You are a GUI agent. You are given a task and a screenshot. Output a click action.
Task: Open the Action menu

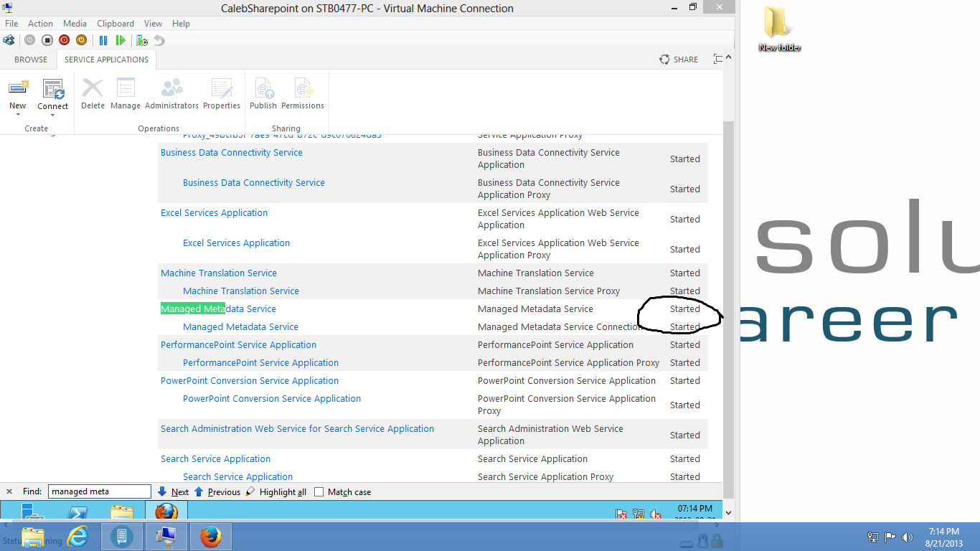(x=40, y=24)
